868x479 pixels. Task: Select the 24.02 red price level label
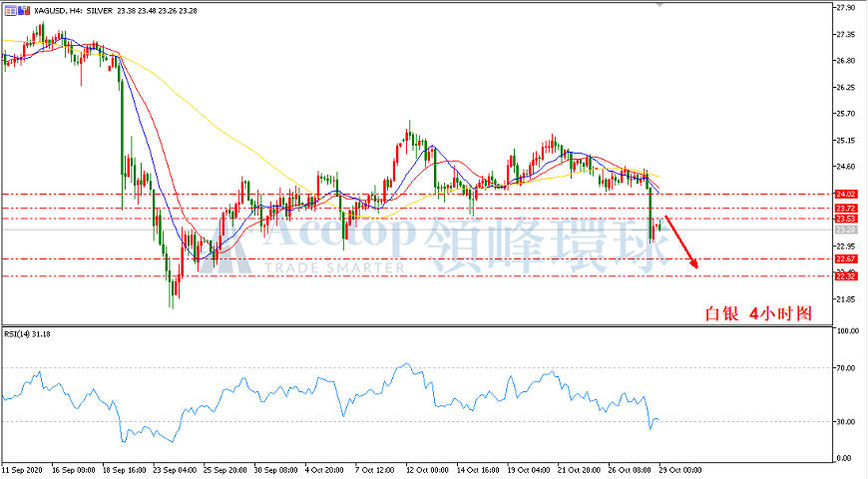click(845, 195)
